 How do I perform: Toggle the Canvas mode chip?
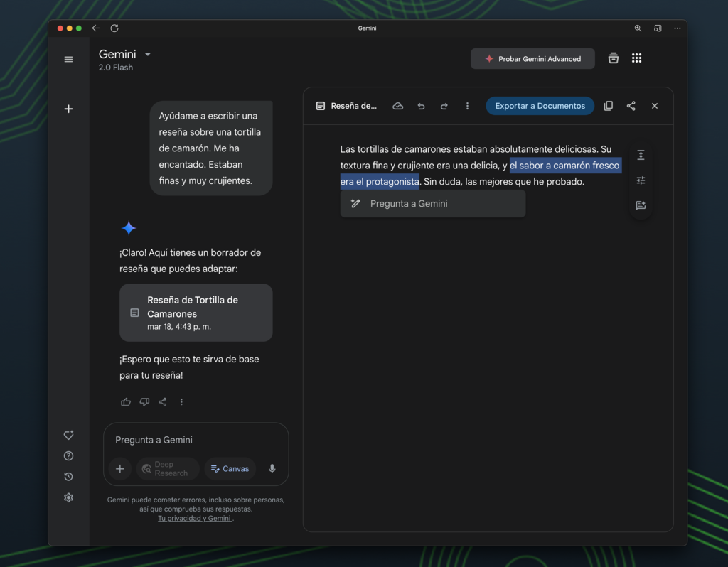tap(230, 469)
